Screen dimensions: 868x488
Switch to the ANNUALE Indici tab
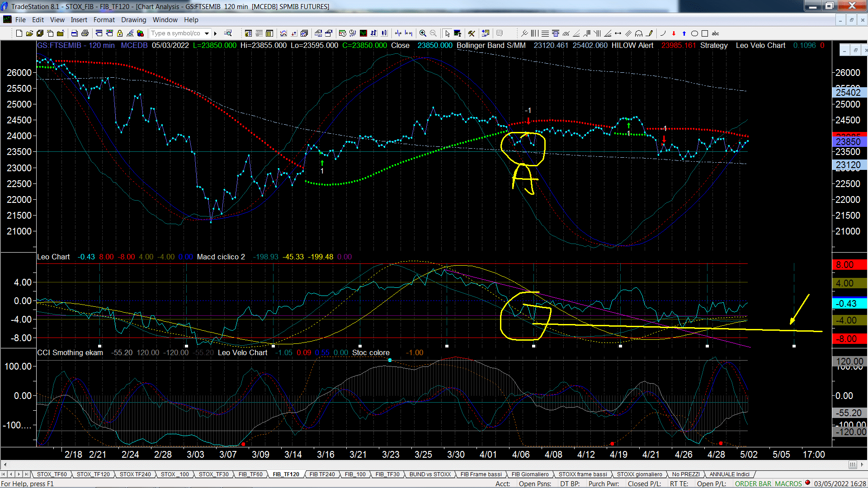[729, 474]
